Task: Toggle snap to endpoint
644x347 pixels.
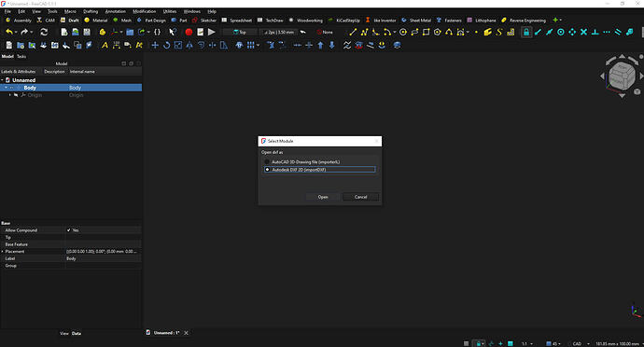Action: click(x=538, y=32)
